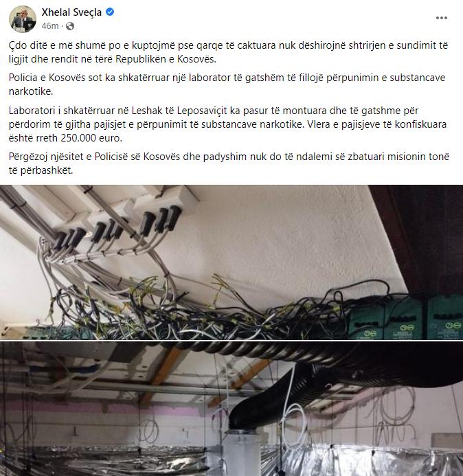Click the paragraph starting Përgëzoj njësitet
The height and width of the screenshot is (476, 463).
coord(229,163)
